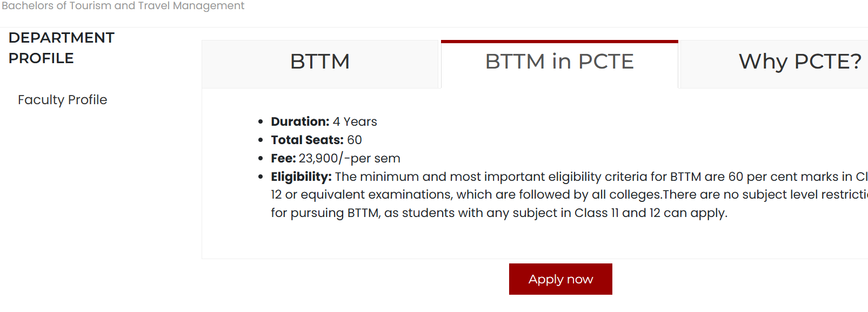Click the bullet point beside Total Seats
This screenshot has height=312, width=868.
pos(261,140)
